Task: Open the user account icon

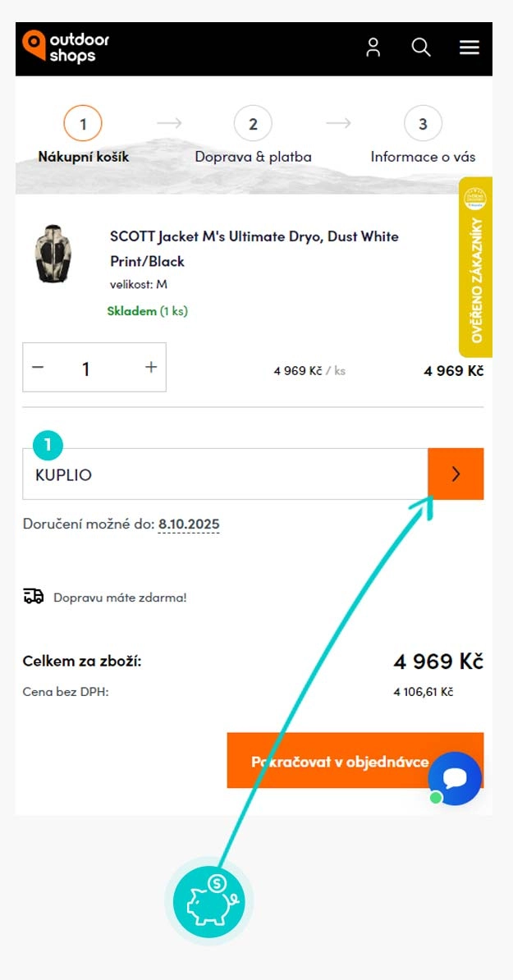Action: click(373, 48)
